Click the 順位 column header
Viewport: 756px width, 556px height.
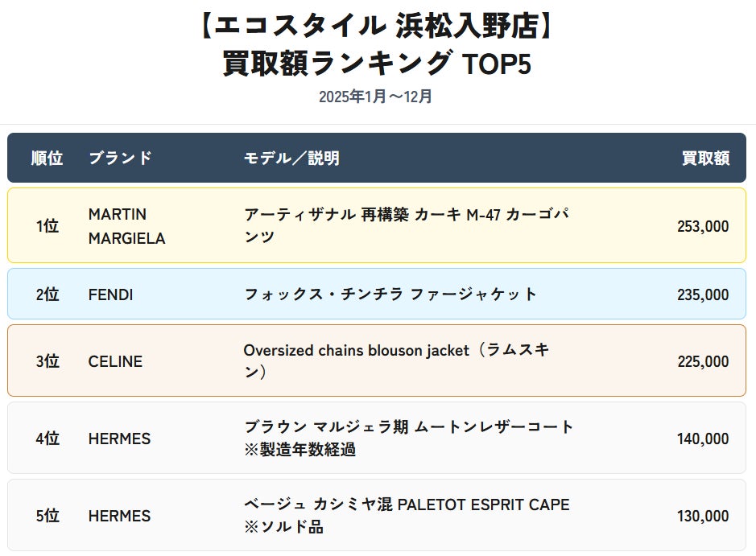point(47,159)
